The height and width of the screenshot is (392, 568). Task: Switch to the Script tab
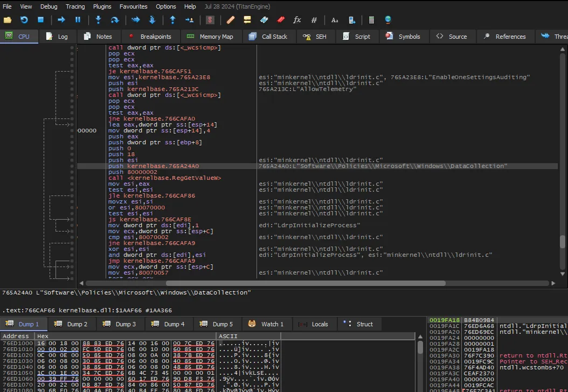tap(356, 37)
